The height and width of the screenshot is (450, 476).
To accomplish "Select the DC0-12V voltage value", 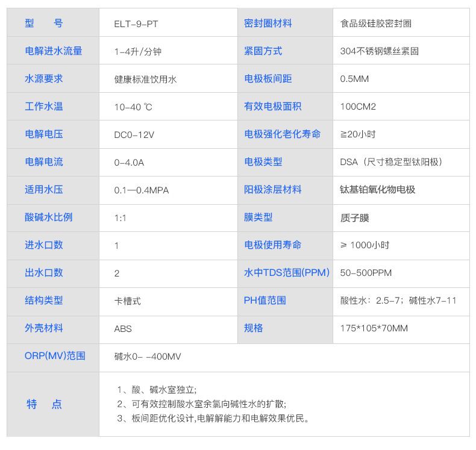I will pos(134,135).
